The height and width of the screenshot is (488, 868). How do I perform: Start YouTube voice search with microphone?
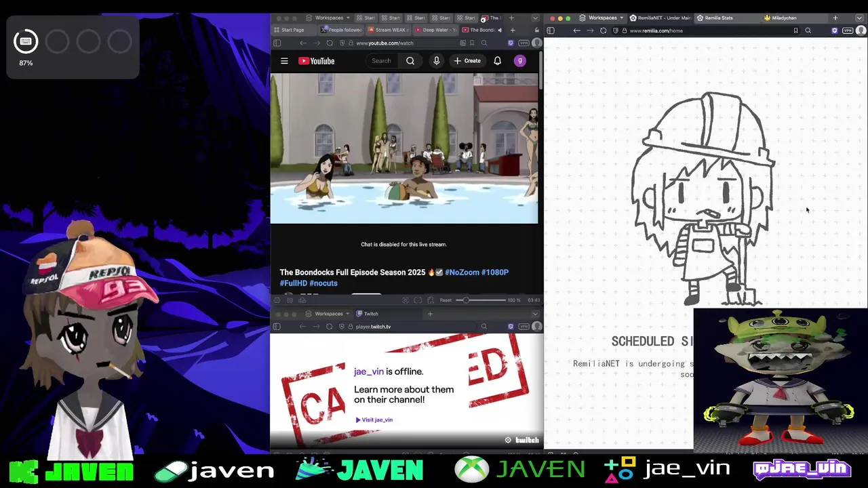click(437, 61)
